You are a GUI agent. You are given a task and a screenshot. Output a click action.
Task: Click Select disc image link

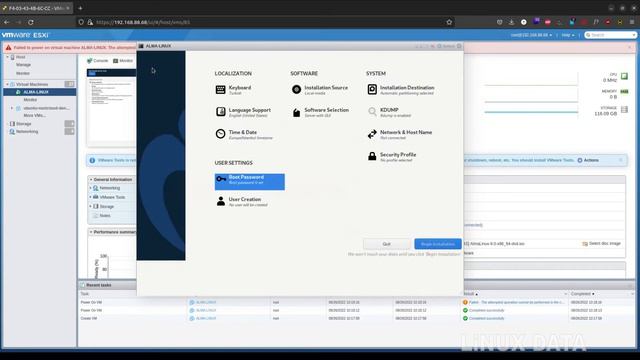[601, 244]
